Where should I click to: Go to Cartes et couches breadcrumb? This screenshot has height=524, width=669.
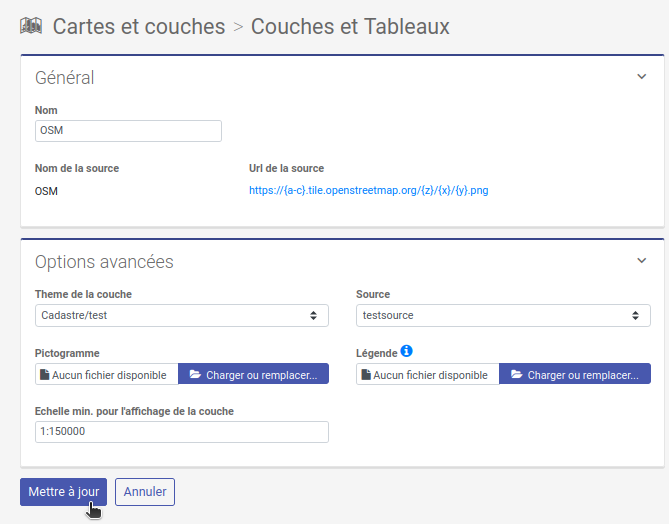point(138,26)
